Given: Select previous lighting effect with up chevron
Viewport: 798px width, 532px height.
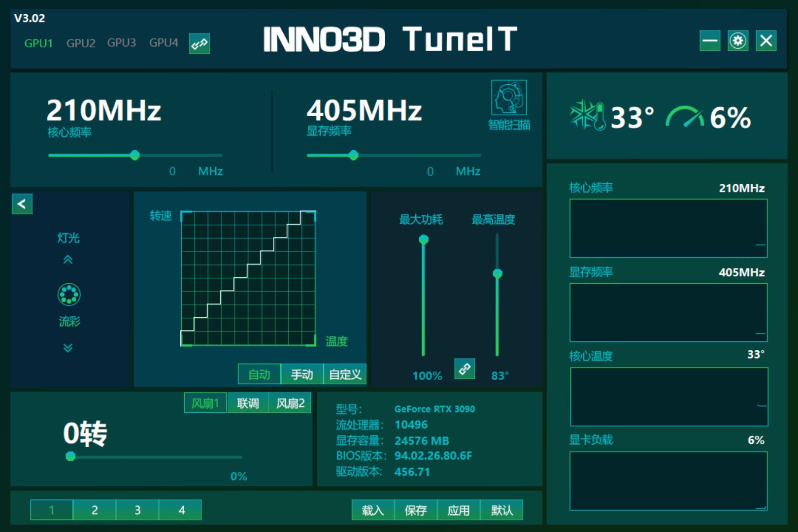Looking at the screenshot, I should 68,260.
